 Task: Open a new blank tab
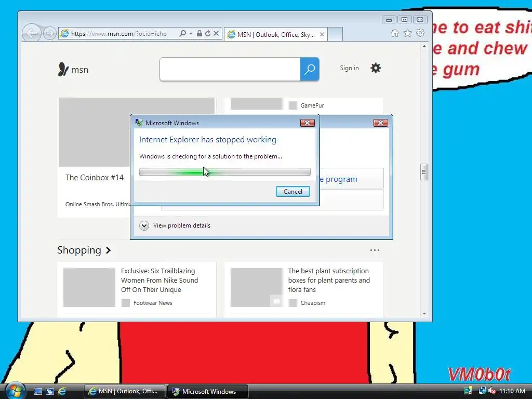coord(335,34)
